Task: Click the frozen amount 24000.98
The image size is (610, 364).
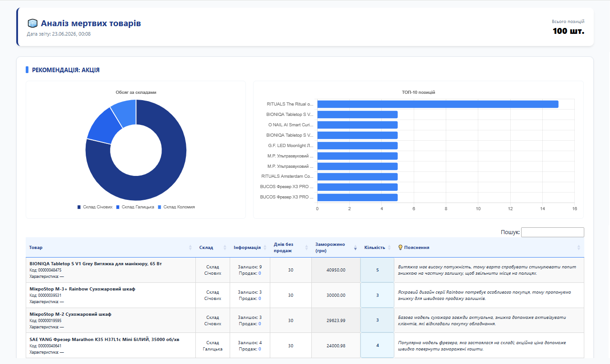Action: [336, 346]
